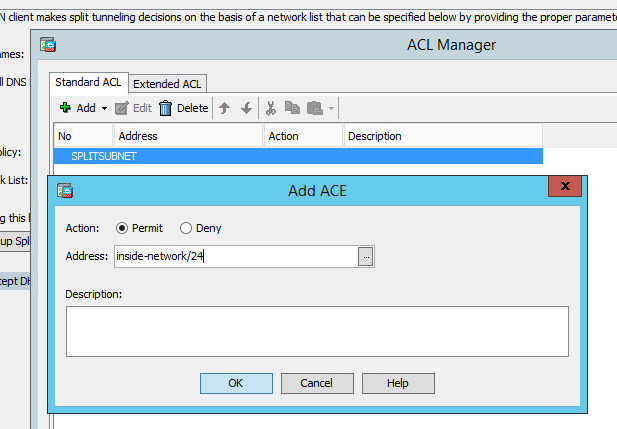This screenshot has width=617, height=429.
Task: Click the Cut scissors icon
Action: click(270, 108)
